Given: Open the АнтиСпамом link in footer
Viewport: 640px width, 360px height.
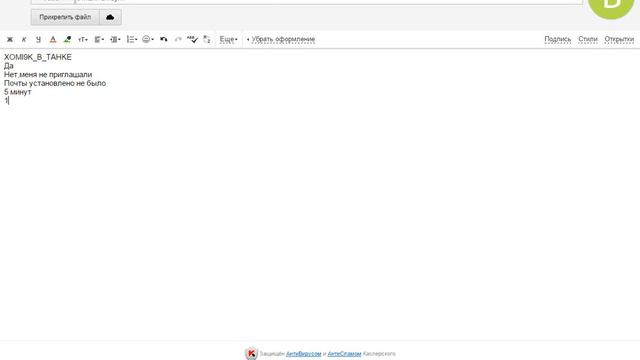Looking at the screenshot, I should pyautogui.click(x=344, y=354).
